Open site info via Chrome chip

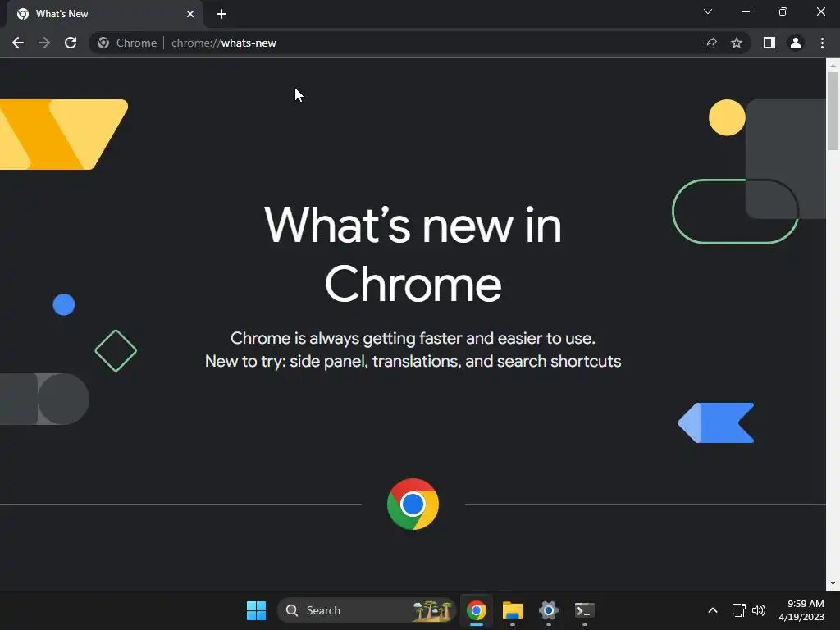127,43
